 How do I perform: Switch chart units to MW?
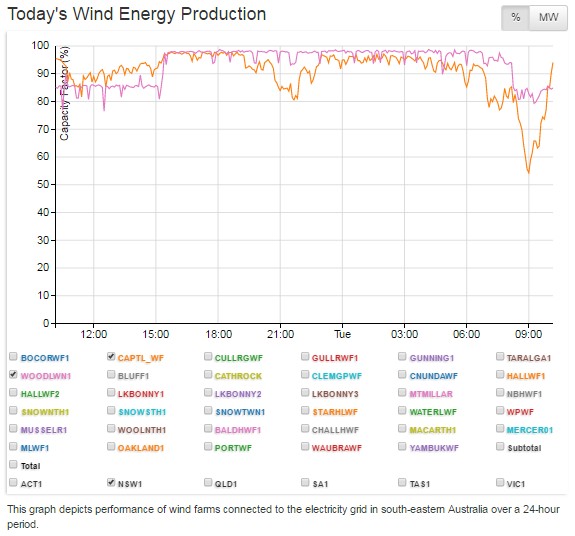point(548,18)
